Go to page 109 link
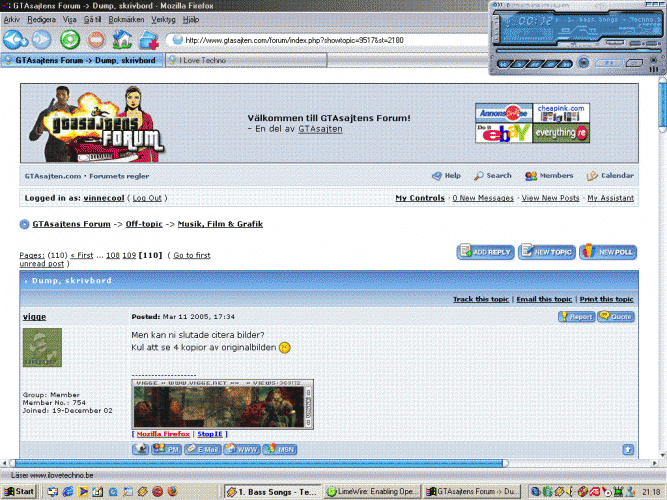 coord(129,255)
